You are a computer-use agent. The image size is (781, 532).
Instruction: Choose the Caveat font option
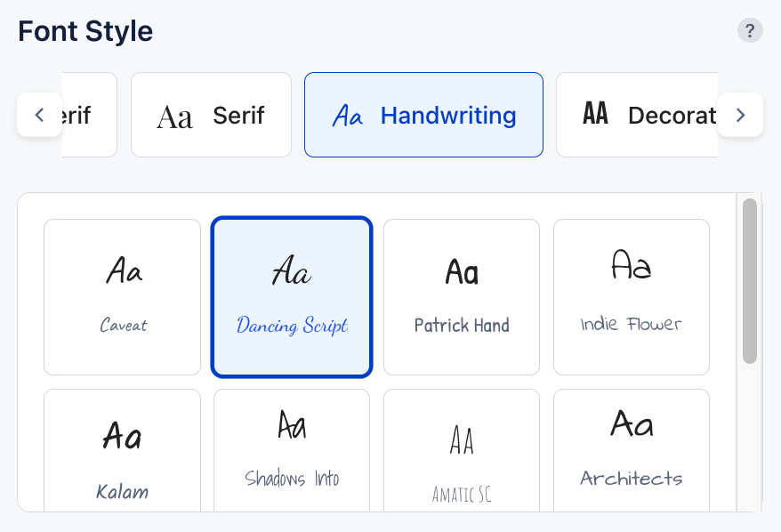click(123, 297)
